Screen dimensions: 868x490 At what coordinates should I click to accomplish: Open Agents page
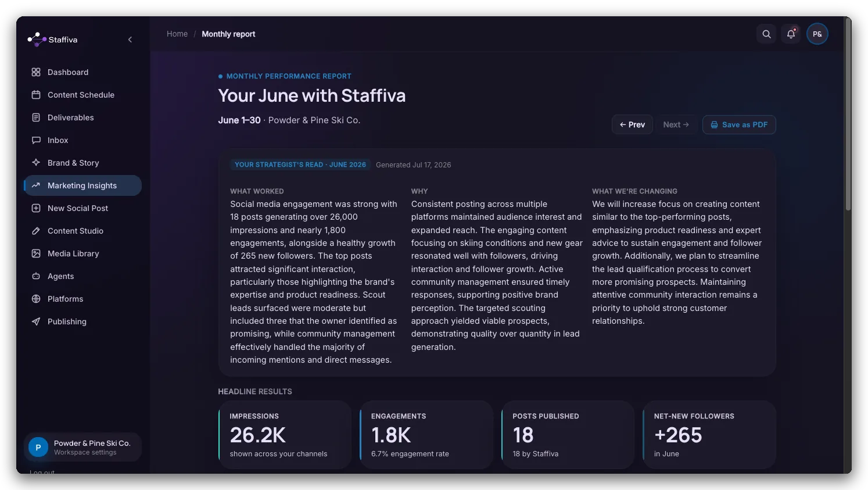click(83, 276)
